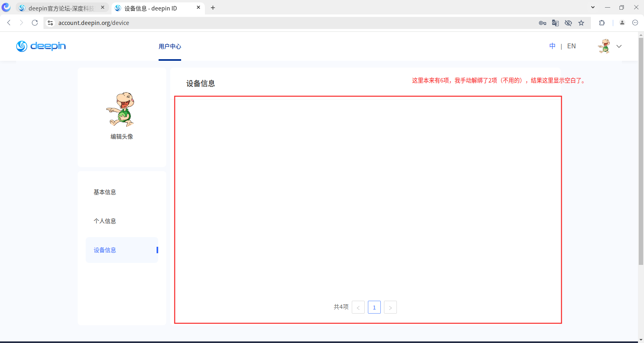The width and height of the screenshot is (644, 343).
Task: Switch language to 中 (Chinese)
Action: 553,46
